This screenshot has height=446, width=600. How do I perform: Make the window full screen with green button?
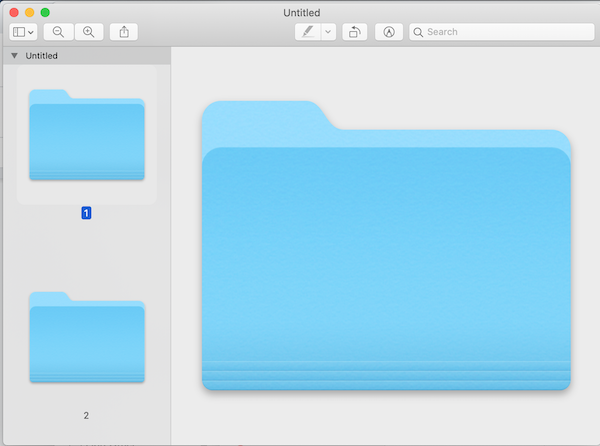tap(45, 13)
